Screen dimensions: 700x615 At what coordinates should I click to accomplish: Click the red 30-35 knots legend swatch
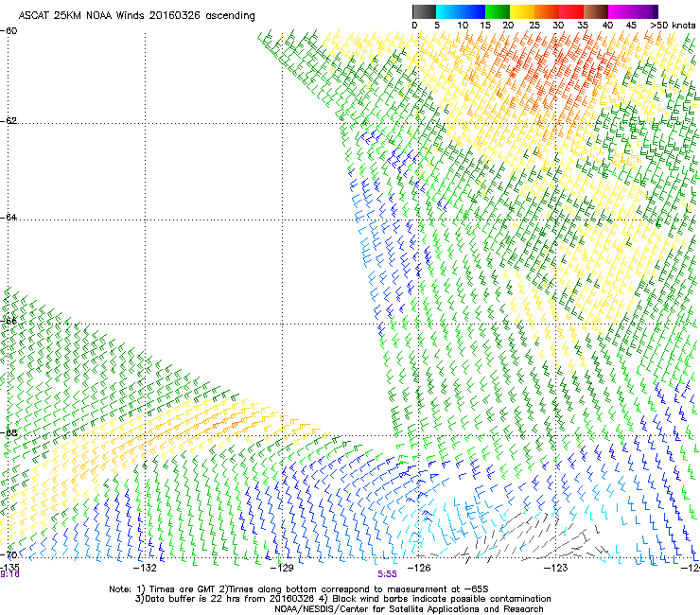[571, 11]
